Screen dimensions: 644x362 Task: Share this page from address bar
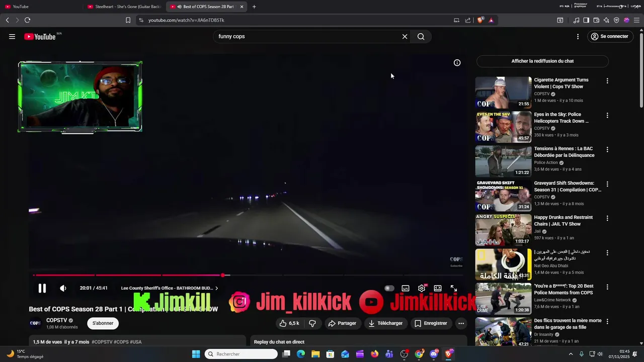point(468,20)
